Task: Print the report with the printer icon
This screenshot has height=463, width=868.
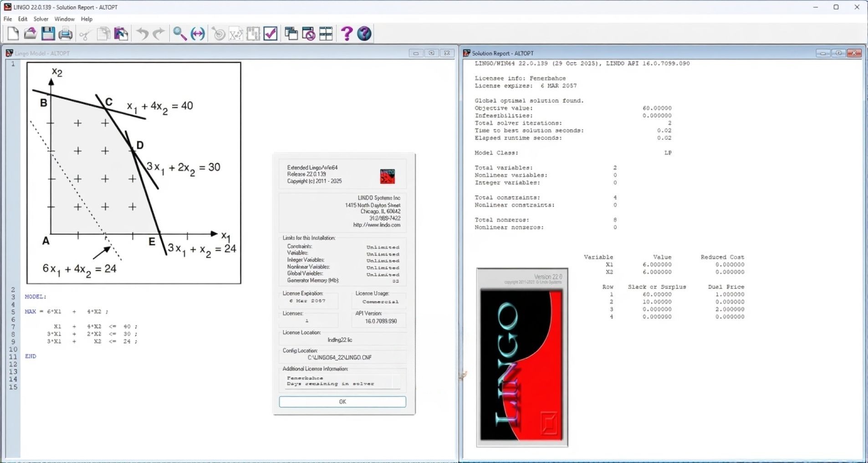Action: point(65,34)
